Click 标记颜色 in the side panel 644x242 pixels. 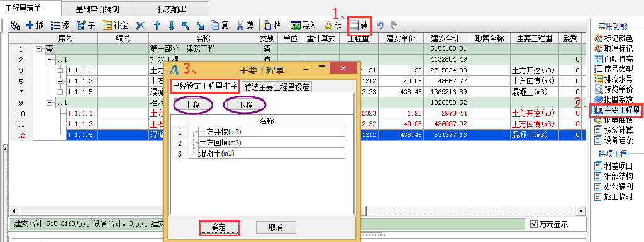(x=614, y=38)
